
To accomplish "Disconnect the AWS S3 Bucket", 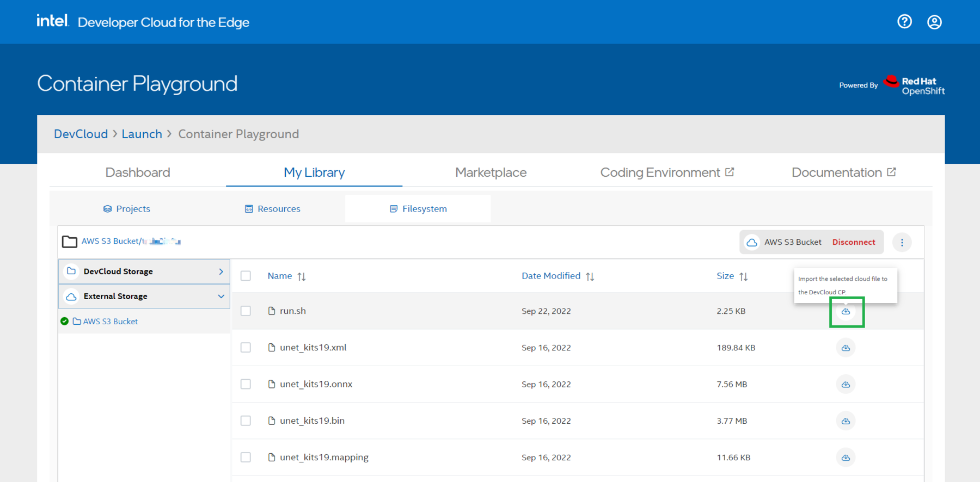I will pyautogui.click(x=853, y=242).
